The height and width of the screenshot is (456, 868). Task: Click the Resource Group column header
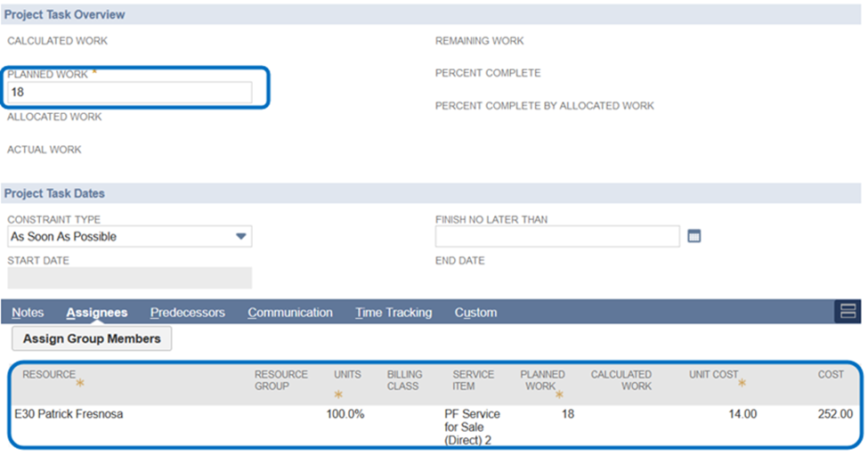[280, 380]
